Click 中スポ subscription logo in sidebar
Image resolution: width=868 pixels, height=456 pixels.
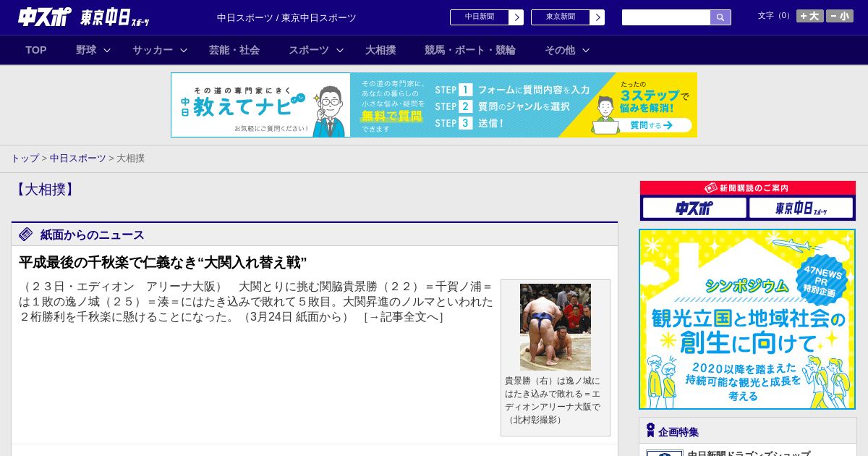click(694, 208)
